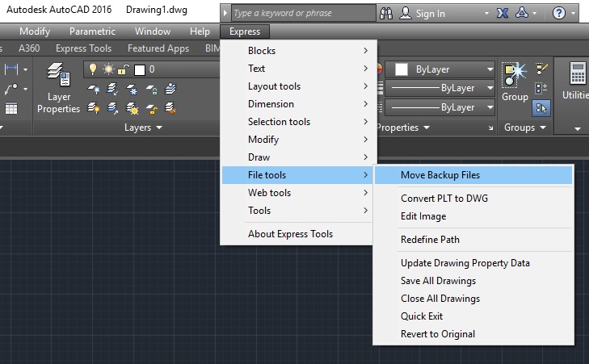Click the Table tool icon
The height and width of the screenshot is (364, 589).
(11, 108)
